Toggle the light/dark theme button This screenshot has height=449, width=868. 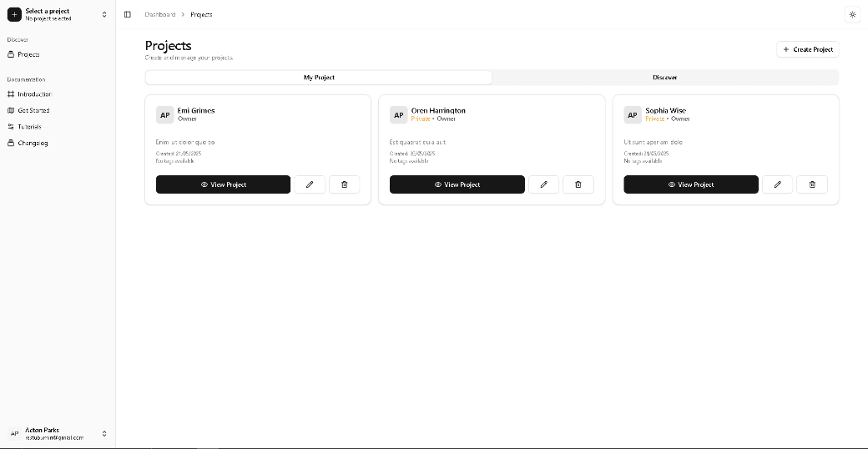(852, 14)
